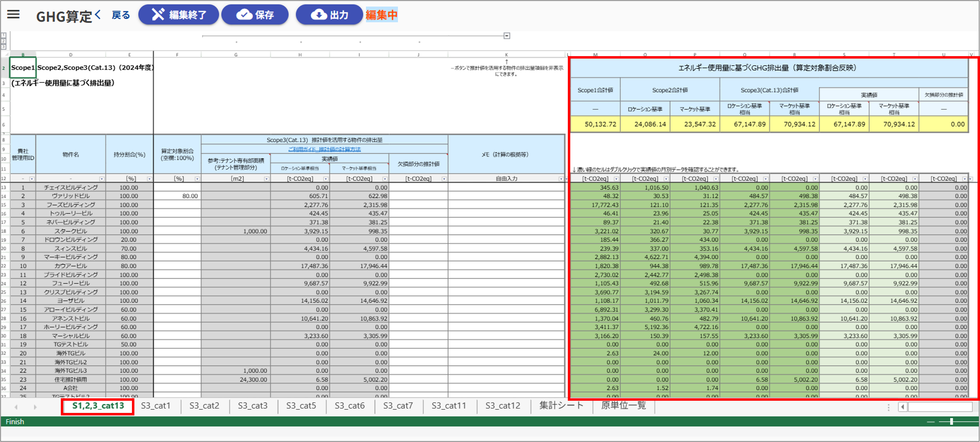Screen dimensions: 980x442
Task: Open the 自由入力 memo column filter dropdown
Action: click(561, 179)
